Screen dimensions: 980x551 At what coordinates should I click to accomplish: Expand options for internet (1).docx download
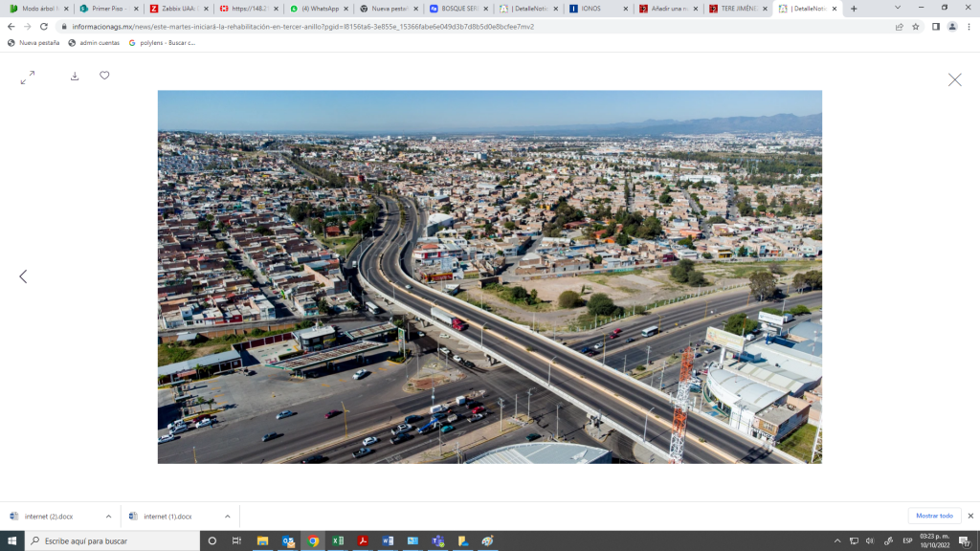[x=227, y=517]
